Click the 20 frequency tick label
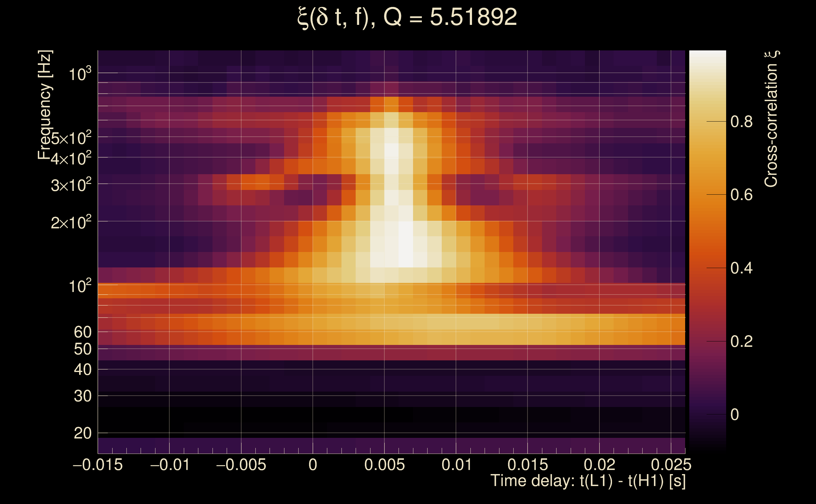Screen dimensions: 816x504 [x=82, y=433]
